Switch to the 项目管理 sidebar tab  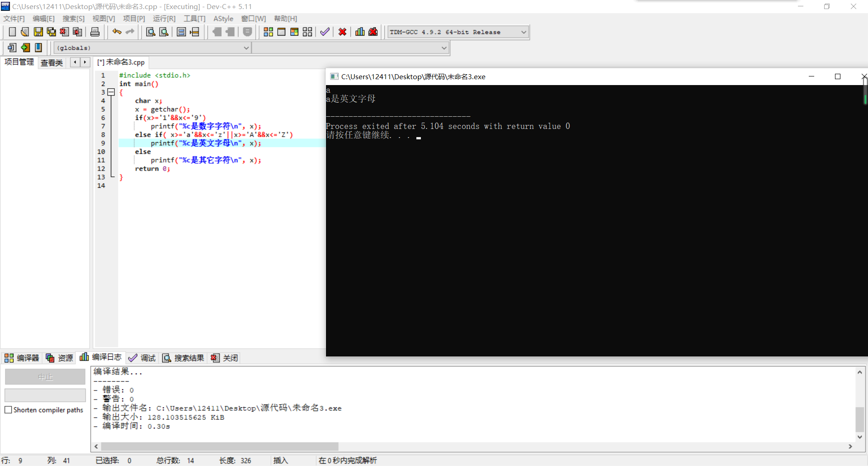point(19,62)
